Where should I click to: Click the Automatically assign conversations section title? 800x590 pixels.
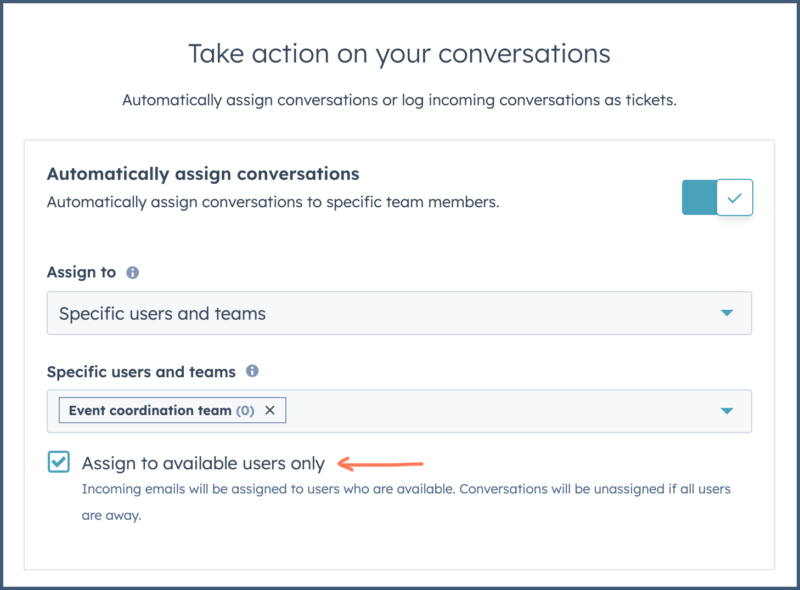pos(203,174)
